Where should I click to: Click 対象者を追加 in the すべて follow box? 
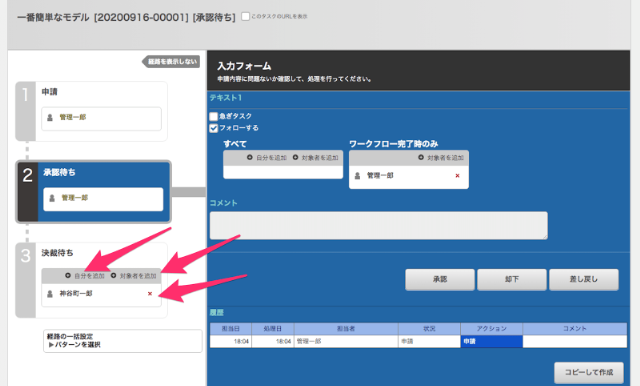(x=316, y=158)
